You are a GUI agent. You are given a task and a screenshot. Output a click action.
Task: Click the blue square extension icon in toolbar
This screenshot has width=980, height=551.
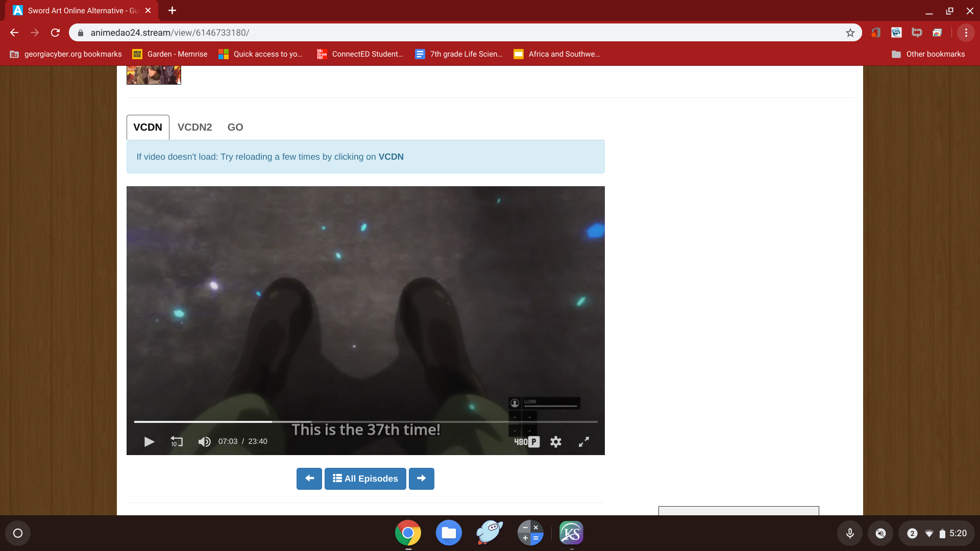[896, 33]
